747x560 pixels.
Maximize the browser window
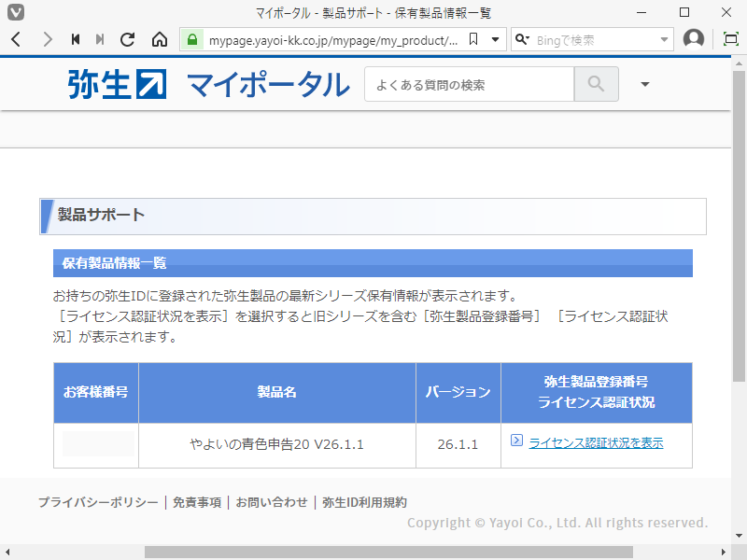(684, 12)
